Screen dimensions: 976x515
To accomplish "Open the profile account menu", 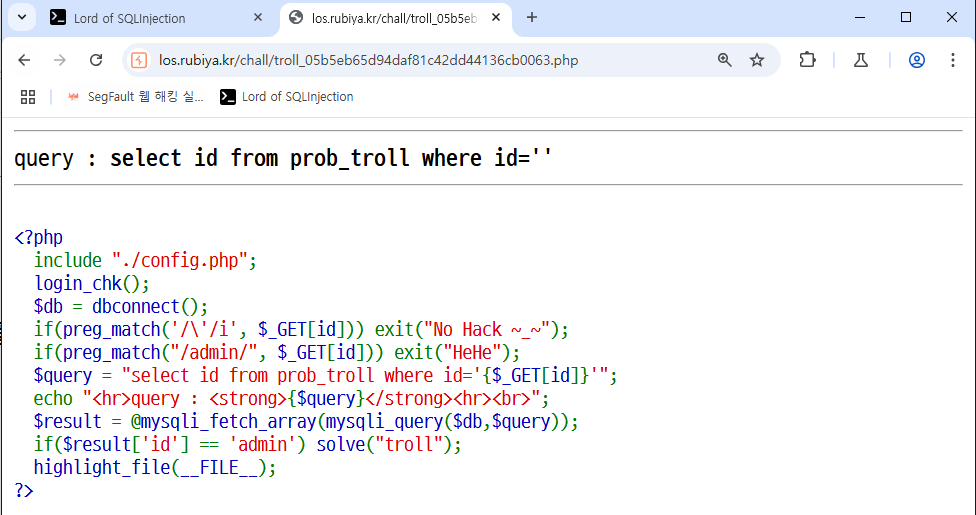I will point(917,60).
